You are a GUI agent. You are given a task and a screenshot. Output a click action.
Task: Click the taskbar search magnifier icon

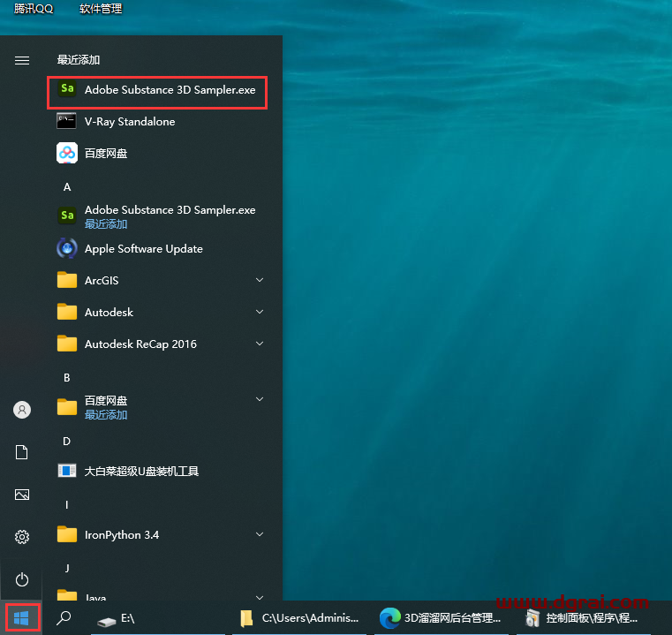tap(64, 618)
